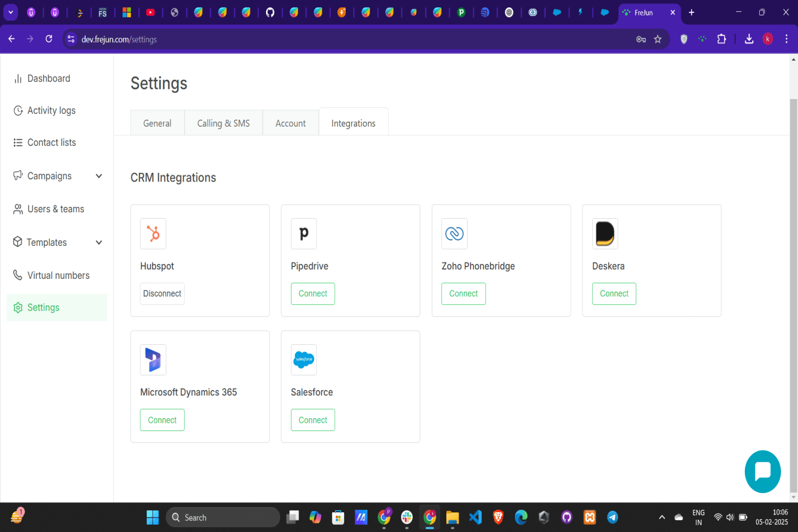This screenshot has width=798, height=532.
Task: Disconnect the Hubspot integration
Action: point(162,294)
